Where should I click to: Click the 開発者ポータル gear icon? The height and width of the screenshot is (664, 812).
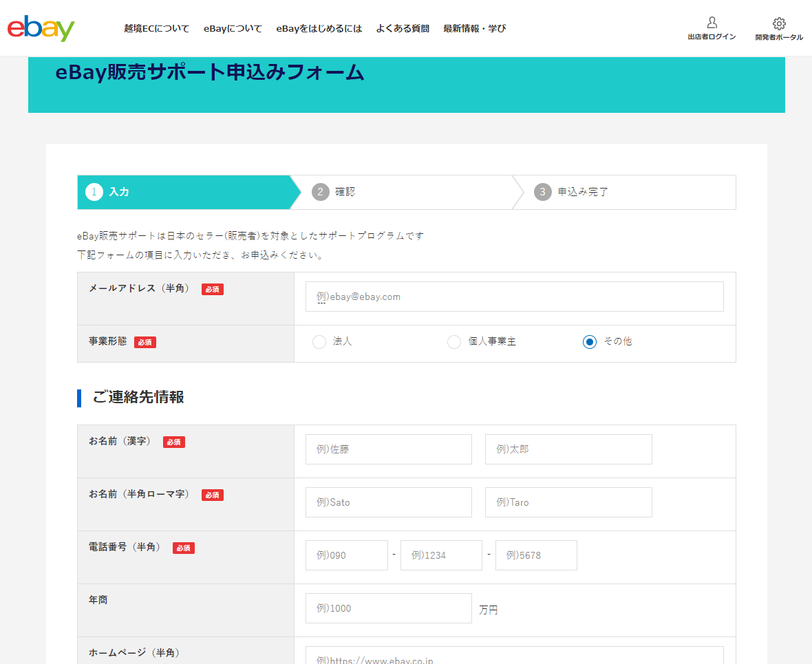pyautogui.click(x=778, y=23)
